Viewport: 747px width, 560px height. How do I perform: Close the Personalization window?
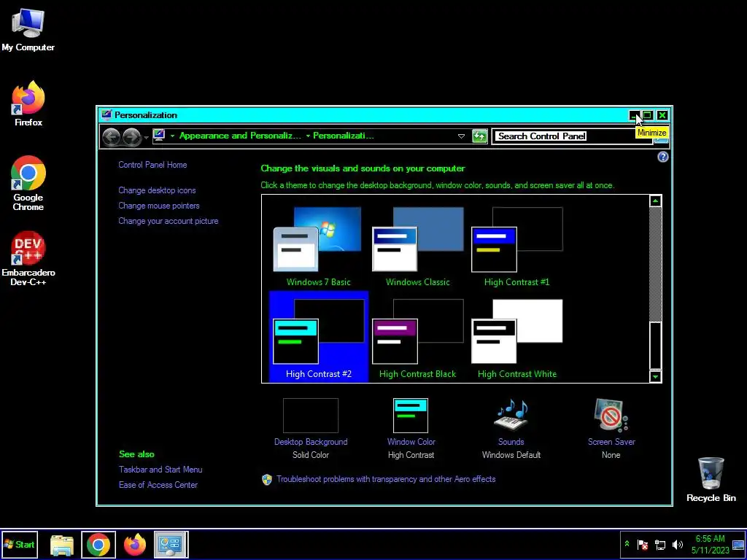coord(662,115)
